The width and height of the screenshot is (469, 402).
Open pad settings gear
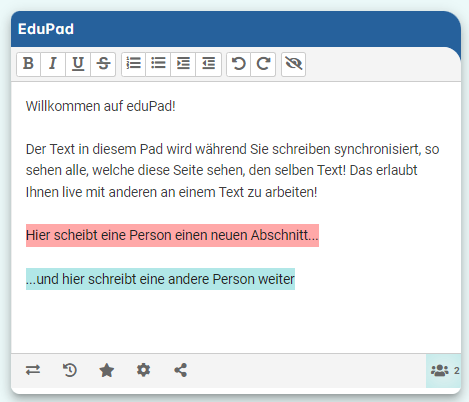[144, 370]
